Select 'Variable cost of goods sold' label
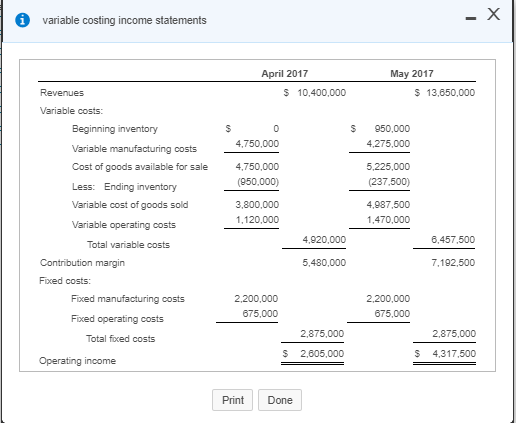This screenshot has width=516, height=423. point(130,205)
